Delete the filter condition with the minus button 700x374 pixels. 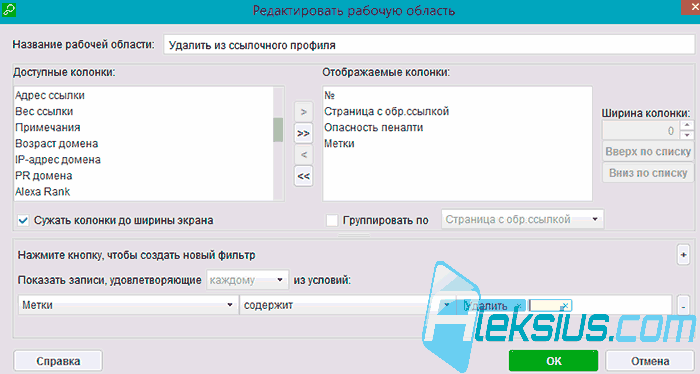pos(683,306)
